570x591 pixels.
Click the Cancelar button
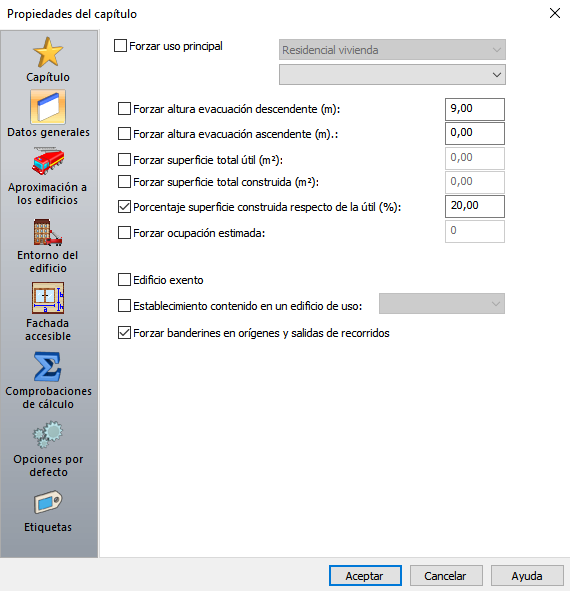(446, 576)
